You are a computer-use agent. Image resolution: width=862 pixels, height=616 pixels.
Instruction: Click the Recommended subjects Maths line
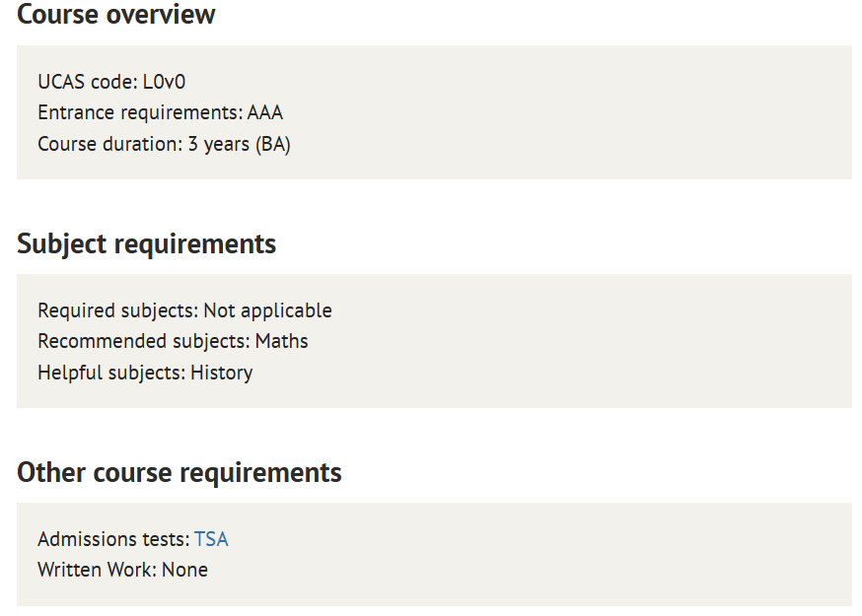click(173, 341)
